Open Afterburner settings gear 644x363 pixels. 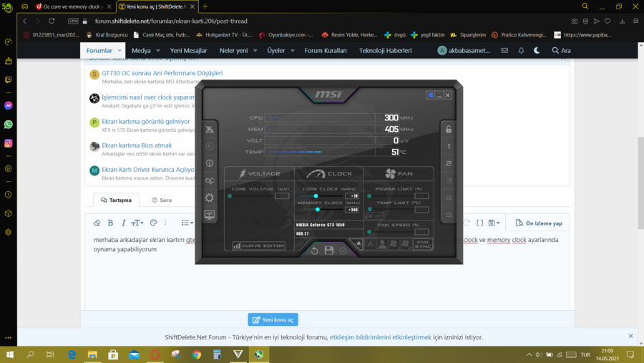pos(210,198)
